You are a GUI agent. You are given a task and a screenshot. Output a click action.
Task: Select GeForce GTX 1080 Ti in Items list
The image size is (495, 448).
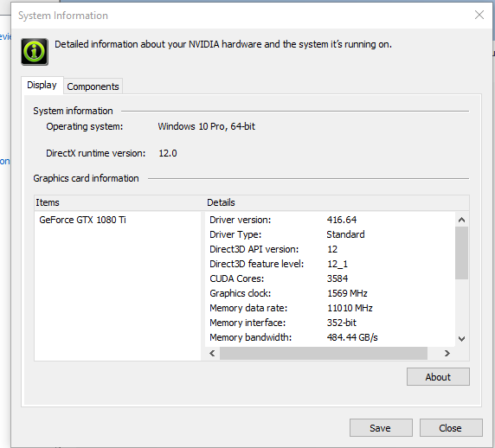[82, 220]
